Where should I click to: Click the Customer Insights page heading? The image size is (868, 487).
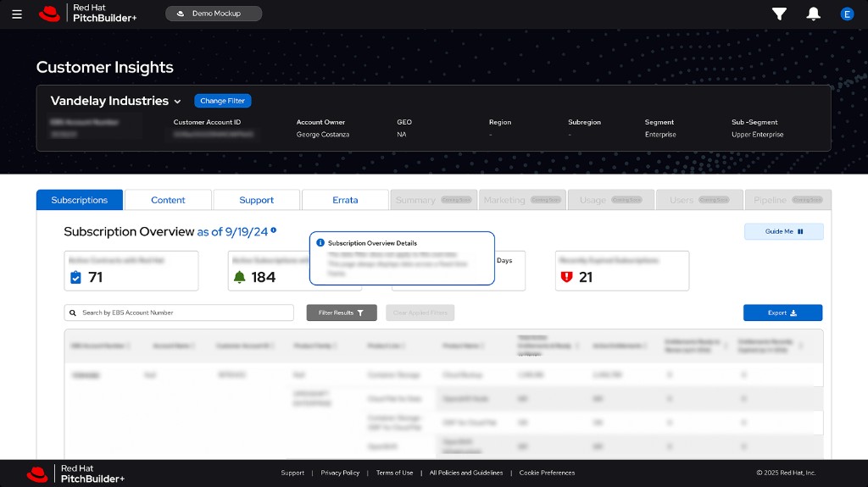pyautogui.click(x=104, y=67)
